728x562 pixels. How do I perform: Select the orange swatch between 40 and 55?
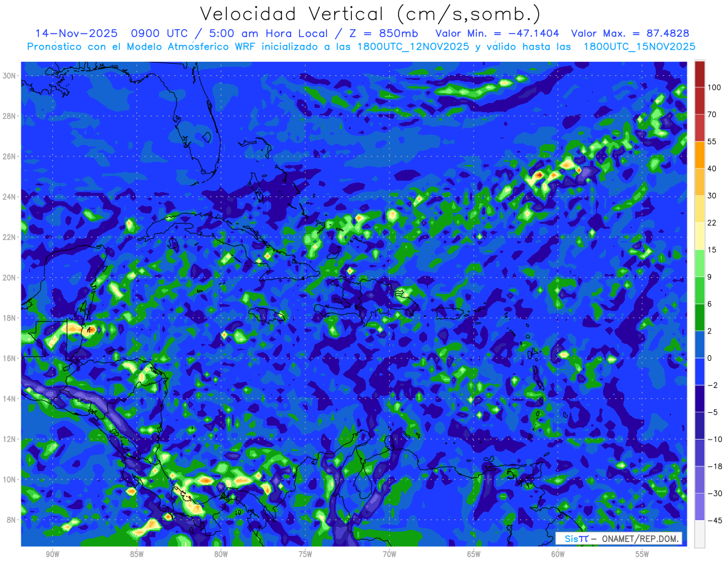tap(699, 155)
